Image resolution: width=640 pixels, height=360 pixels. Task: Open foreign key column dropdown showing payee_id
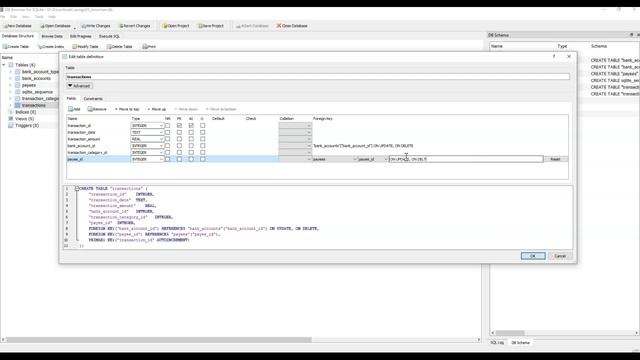pyautogui.click(x=373, y=159)
